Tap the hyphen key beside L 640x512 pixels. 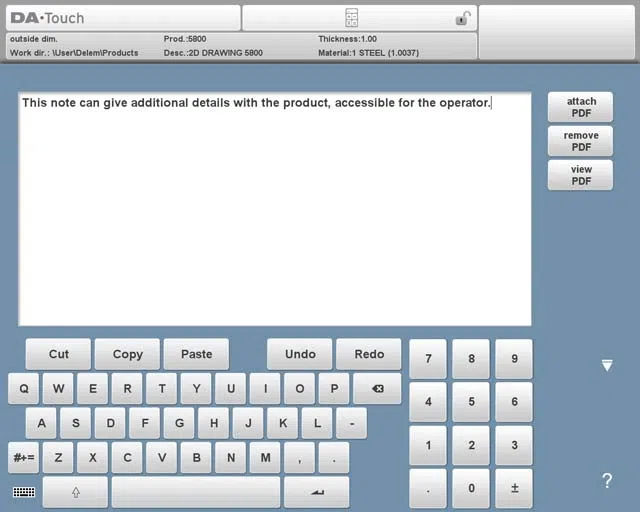[x=351, y=423]
